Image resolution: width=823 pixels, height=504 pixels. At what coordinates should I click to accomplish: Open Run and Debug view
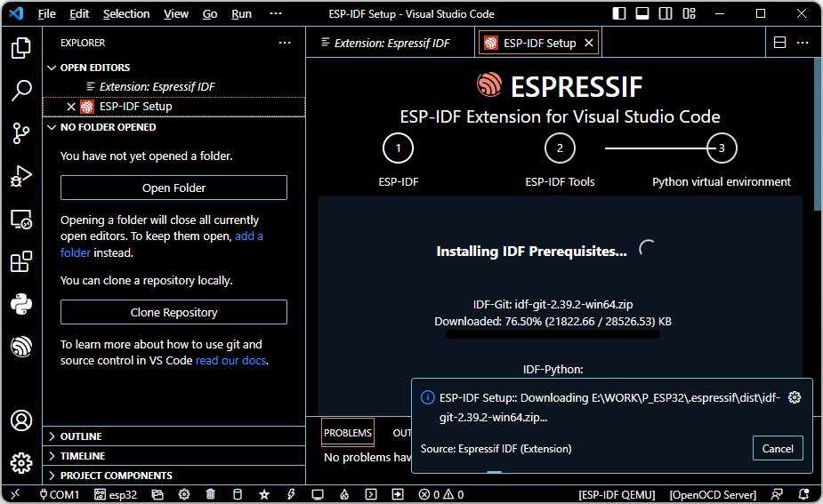pyautogui.click(x=21, y=176)
